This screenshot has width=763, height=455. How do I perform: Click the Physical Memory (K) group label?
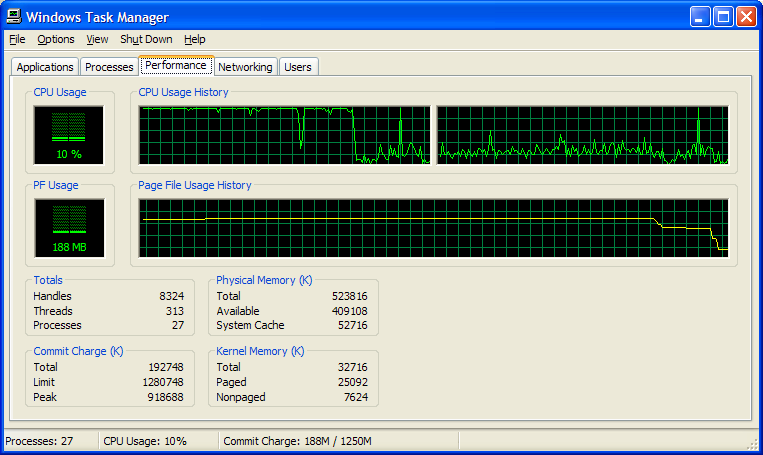click(264, 280)
